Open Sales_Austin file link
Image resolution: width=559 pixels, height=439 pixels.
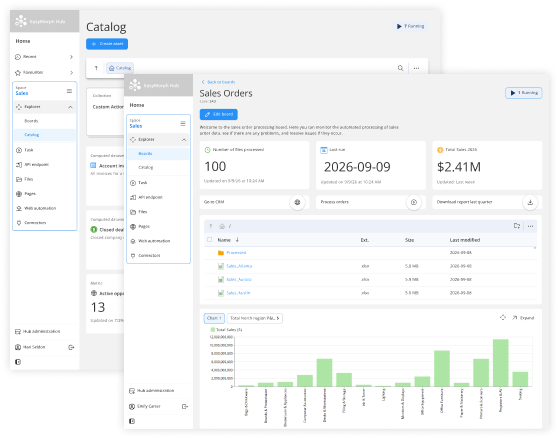238,293
